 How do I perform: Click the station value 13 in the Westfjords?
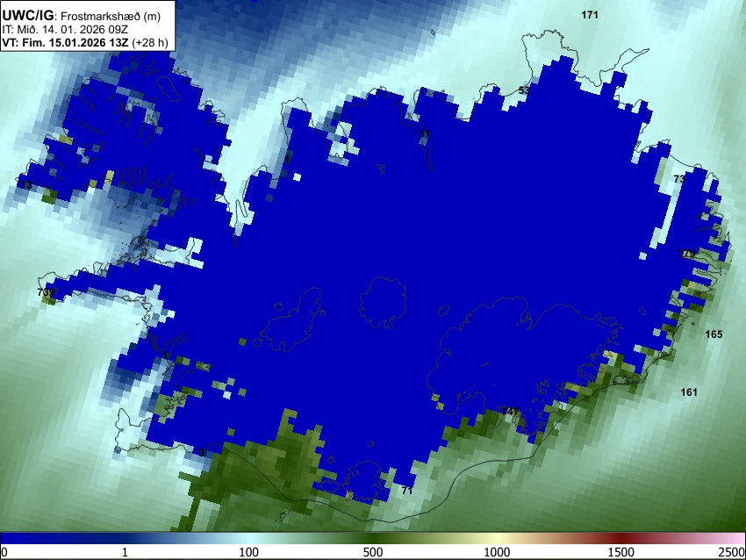click(x=26, y=185)
